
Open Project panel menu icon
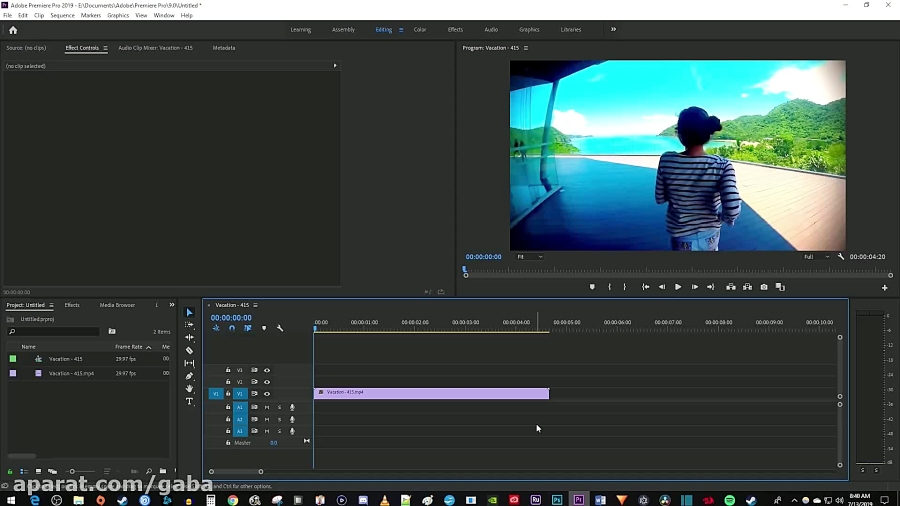(51, 305)
